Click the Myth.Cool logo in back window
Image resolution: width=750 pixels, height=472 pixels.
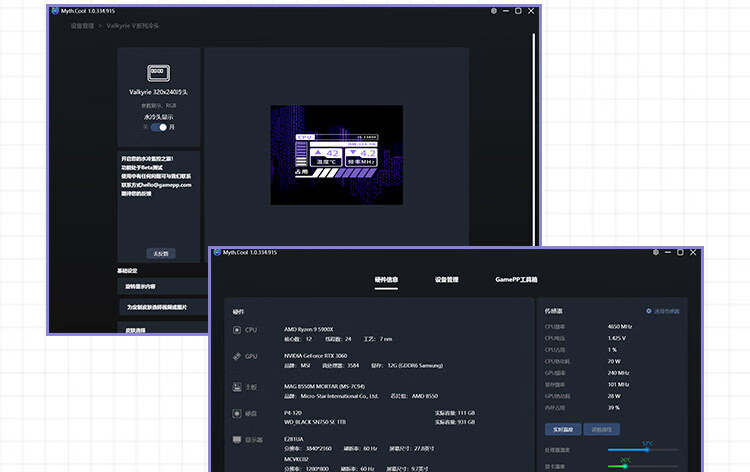pos(55,11)
